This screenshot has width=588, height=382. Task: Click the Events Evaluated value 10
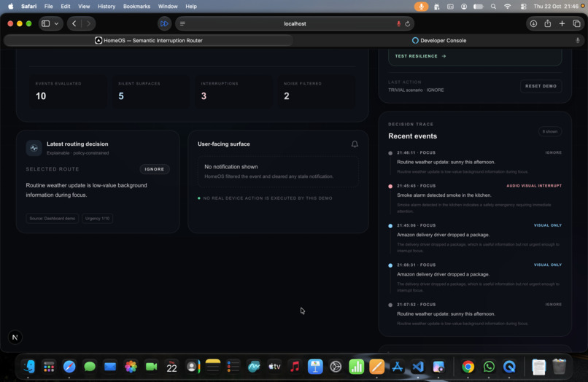[41, 96]
